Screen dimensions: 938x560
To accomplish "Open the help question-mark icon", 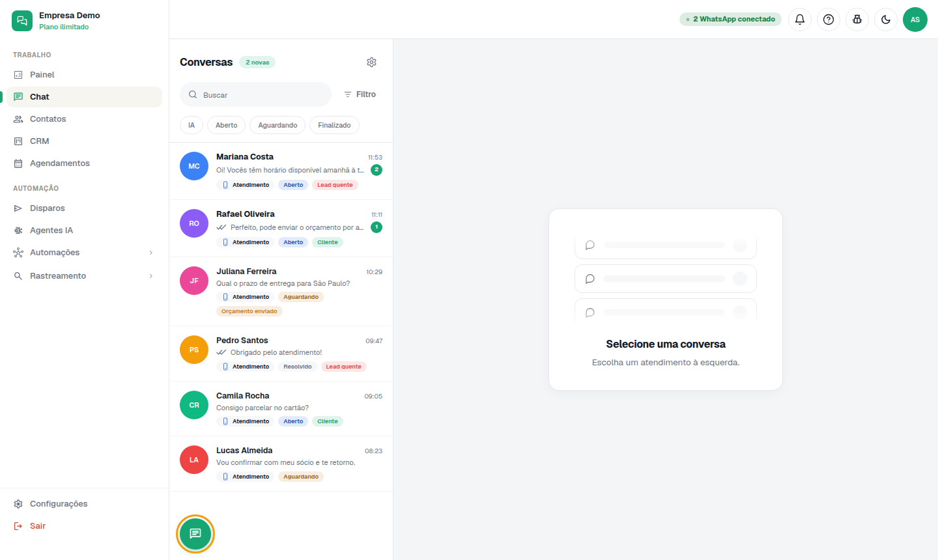I will point(829,20).
